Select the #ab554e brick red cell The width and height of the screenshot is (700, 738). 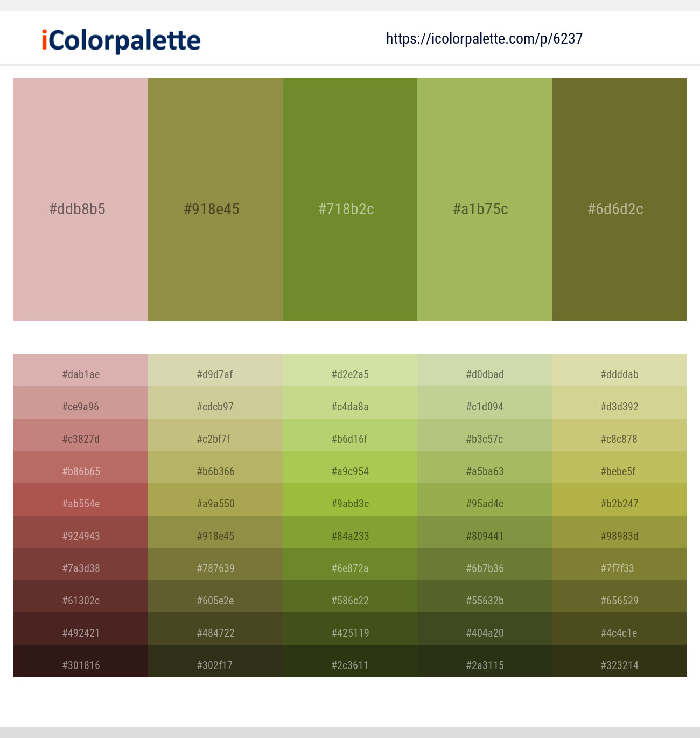80,503
